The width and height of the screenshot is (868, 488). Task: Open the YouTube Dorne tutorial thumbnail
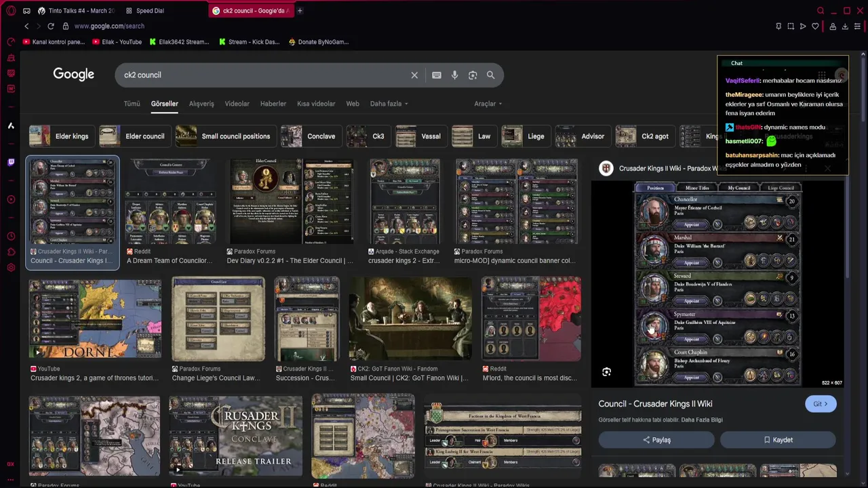[95, 319]
